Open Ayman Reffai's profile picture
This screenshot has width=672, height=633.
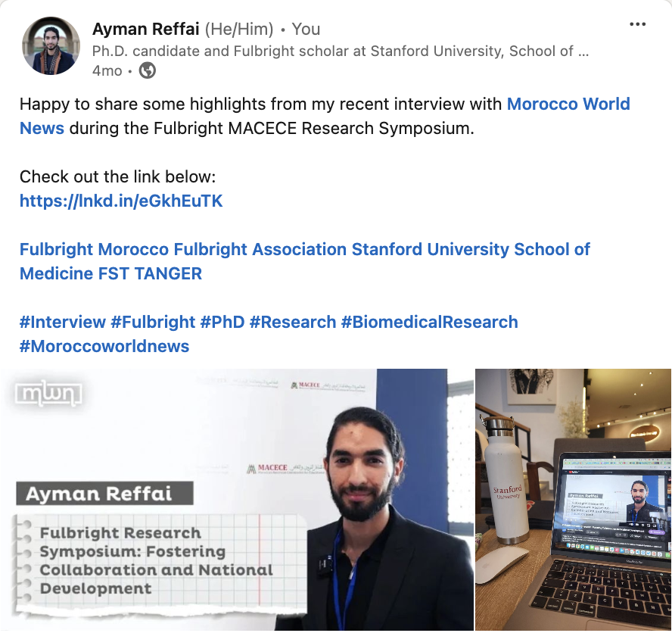(x=51, y=45)
